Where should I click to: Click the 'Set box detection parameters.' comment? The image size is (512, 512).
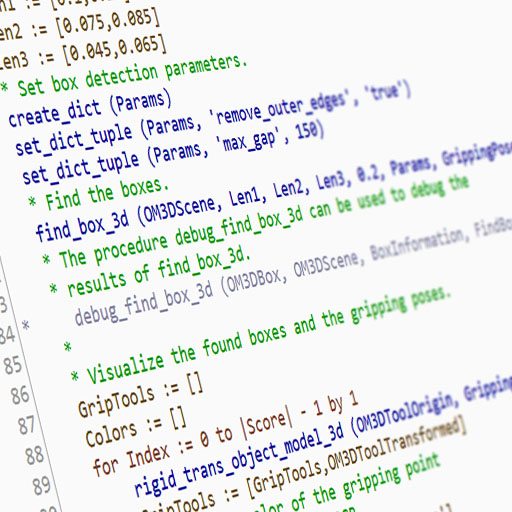tap(124, 75)
